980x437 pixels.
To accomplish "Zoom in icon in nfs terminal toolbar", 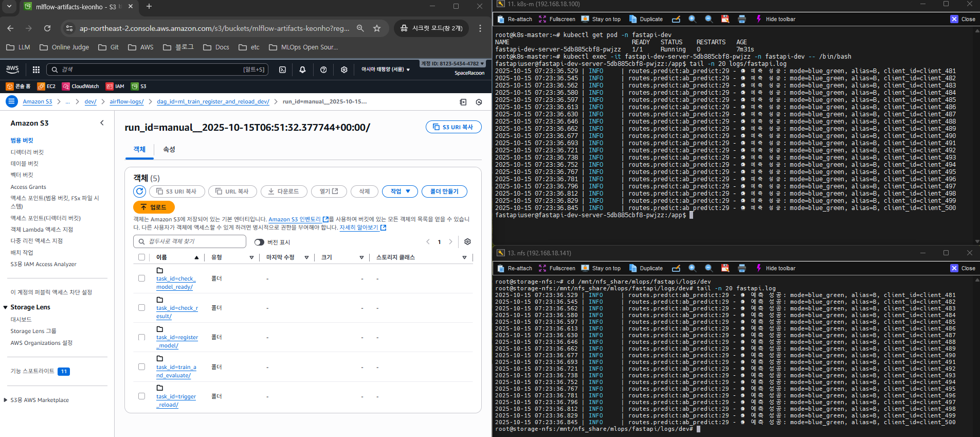I will point(693,268).
